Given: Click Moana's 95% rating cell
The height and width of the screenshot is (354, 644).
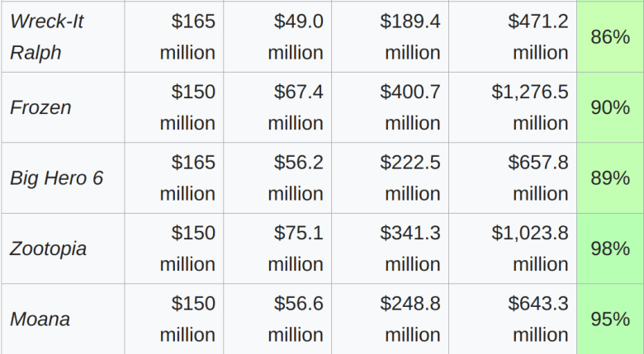Looking at the screenshot, I should (610, 319).
